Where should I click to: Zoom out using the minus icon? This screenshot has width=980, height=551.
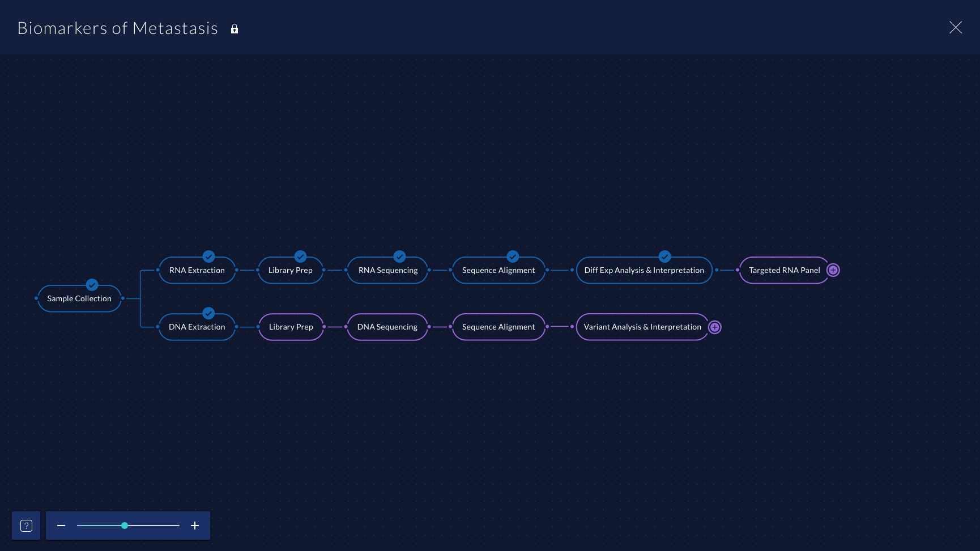pyautogui.click(x=61, y=526)
